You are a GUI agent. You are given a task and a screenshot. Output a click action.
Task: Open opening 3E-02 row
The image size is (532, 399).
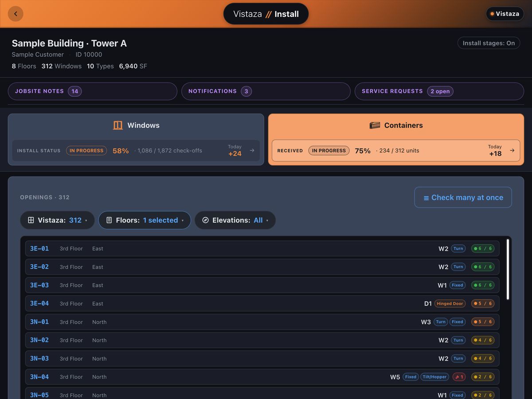[x=262, y=267]
